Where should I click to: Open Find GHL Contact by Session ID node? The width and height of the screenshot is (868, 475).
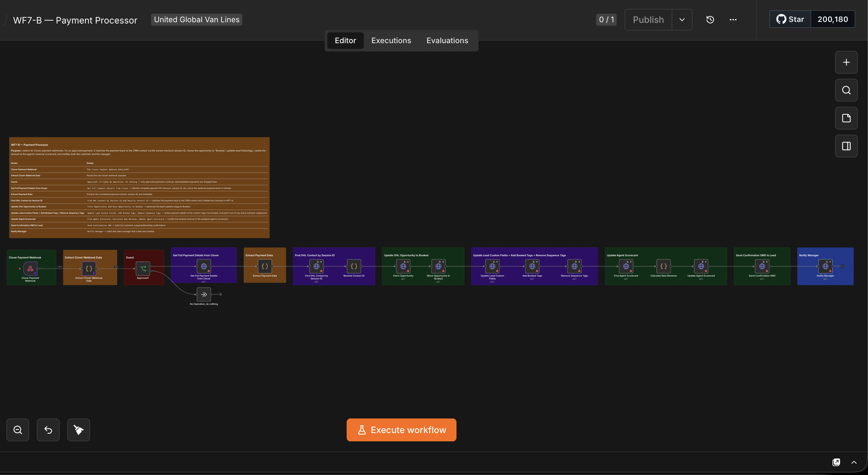point(316,266)
